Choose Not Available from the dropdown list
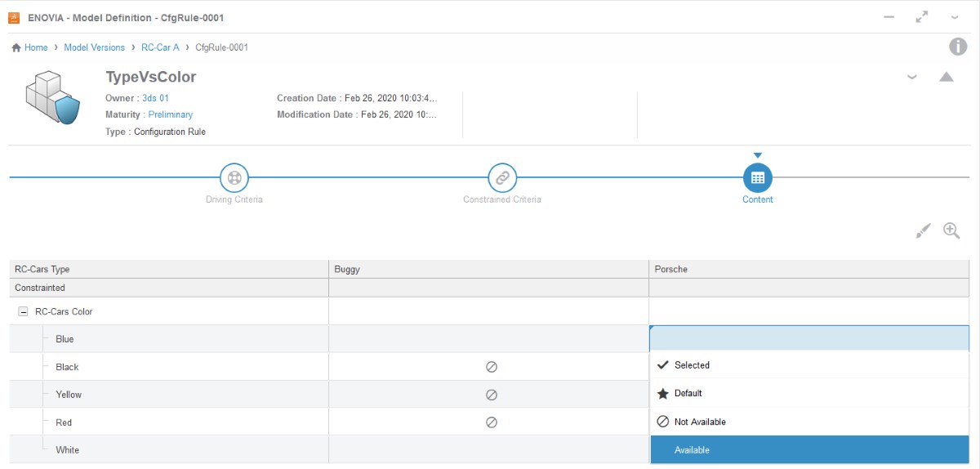Viewport: 980px width, 469px height. point(809,422)
